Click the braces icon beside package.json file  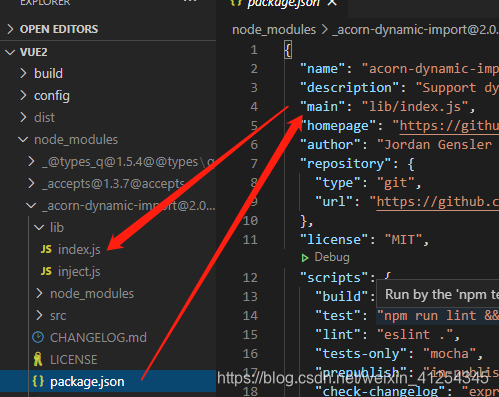pyautogui.click(x=38, y=381)
